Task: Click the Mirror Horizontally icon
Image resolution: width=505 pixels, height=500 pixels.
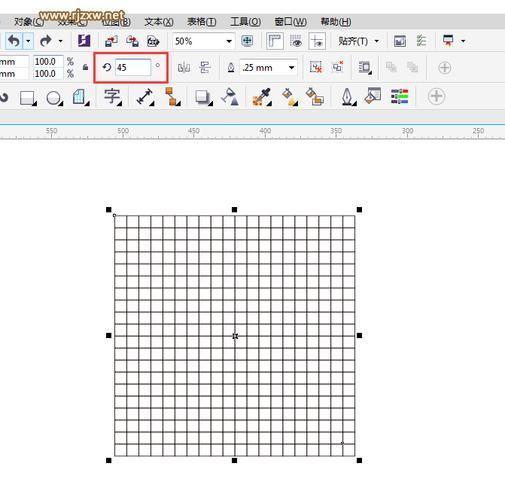Action: (x=184, y=68)
